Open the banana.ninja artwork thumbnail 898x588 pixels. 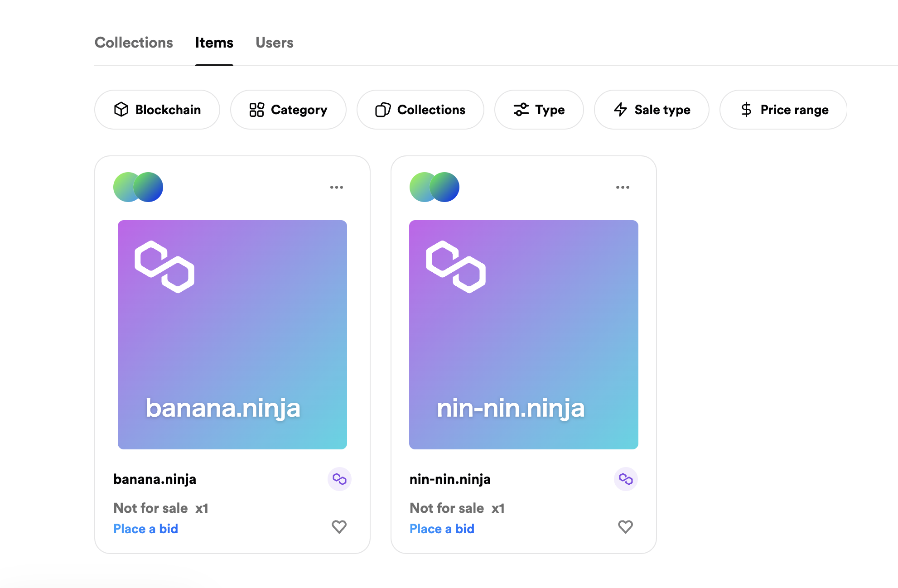pyautogui.click(x=232, y=335)
